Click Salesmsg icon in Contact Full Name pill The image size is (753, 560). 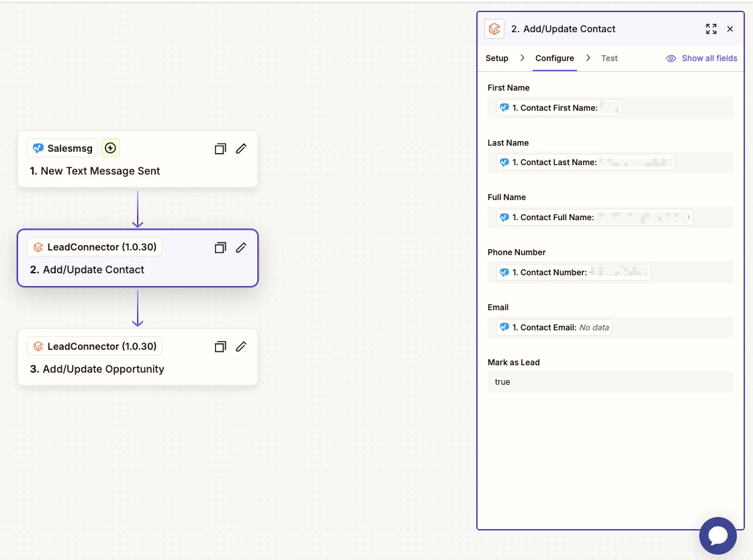pos(504,218)
